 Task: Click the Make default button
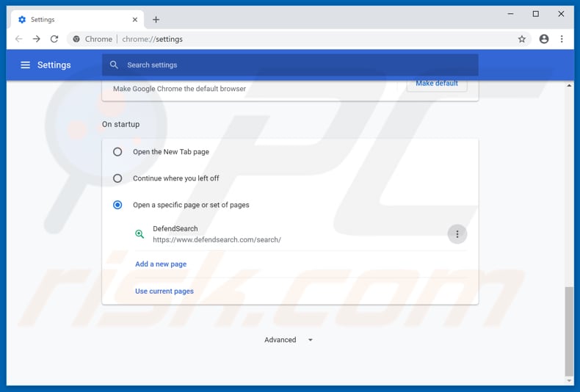click(437, 84)
